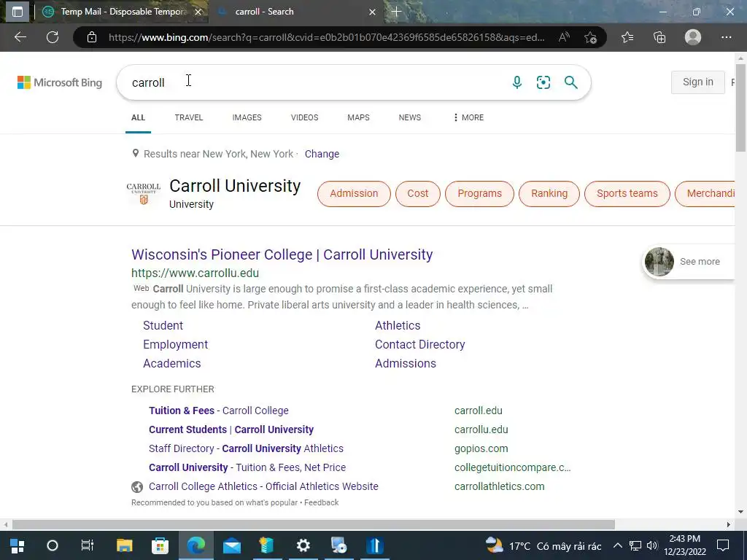
Task: Toggle vertical tabs pane icon
Action: [18, 12]
